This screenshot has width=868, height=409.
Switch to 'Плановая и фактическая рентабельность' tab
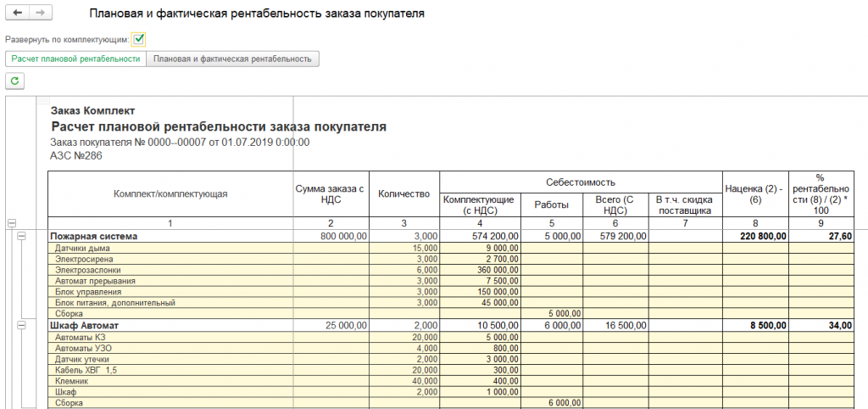click(x=232, y=59)
